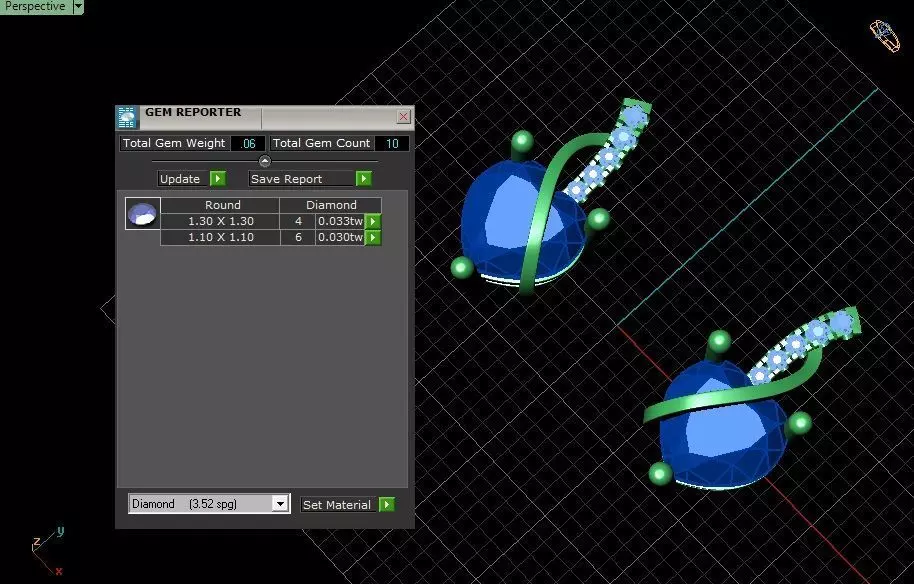
Task: Run Save Report with its green arrow
Action: tap(364, 179)
